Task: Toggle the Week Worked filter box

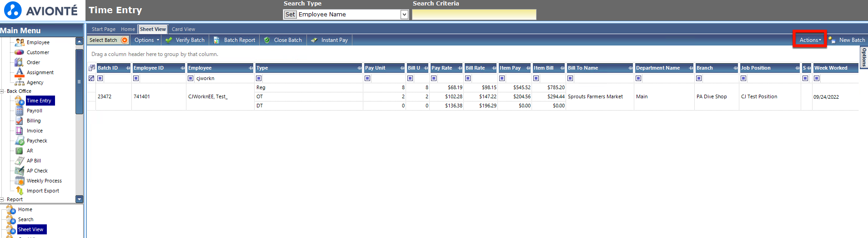Action: pyautogui.click(x=817, y=78)
